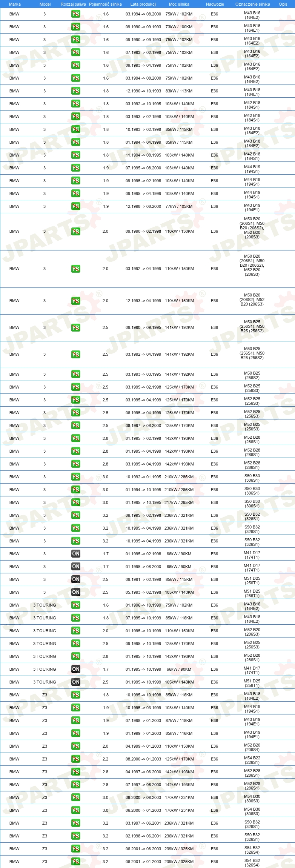This screenshot has height=868, width=295.
Task: Click the Pojemność silnika column header
Action: pyautogui.click(x=105, y=4)
